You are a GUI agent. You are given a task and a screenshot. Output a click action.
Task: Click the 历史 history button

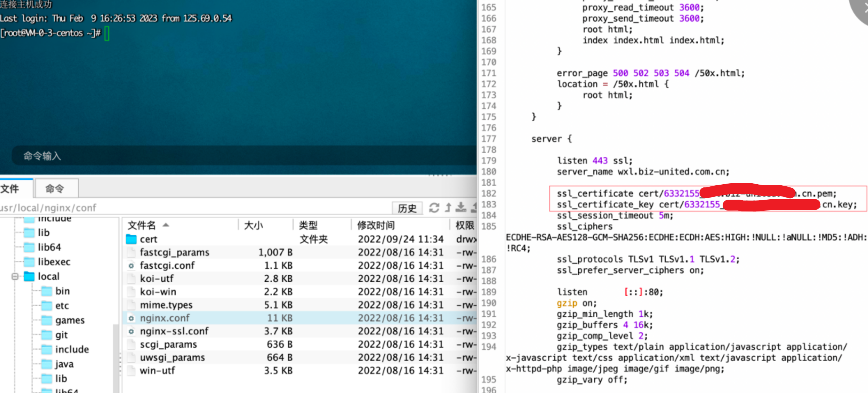point(407,208)
